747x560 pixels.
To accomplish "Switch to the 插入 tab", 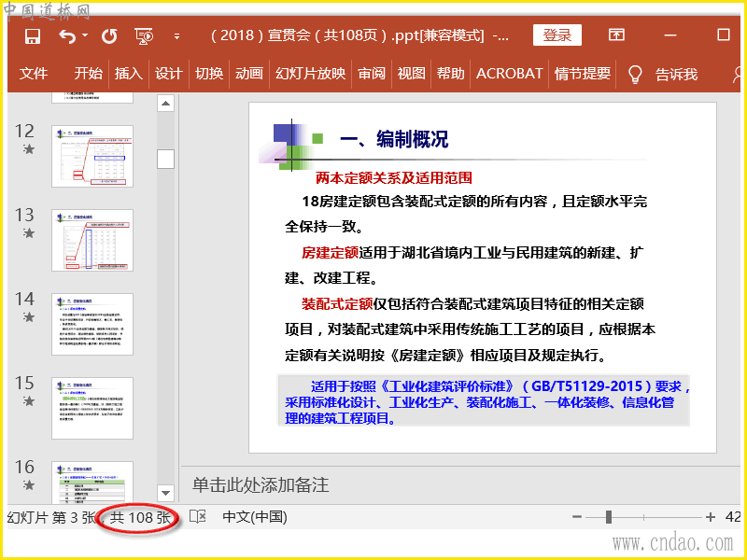I will [x=129, y=74].
